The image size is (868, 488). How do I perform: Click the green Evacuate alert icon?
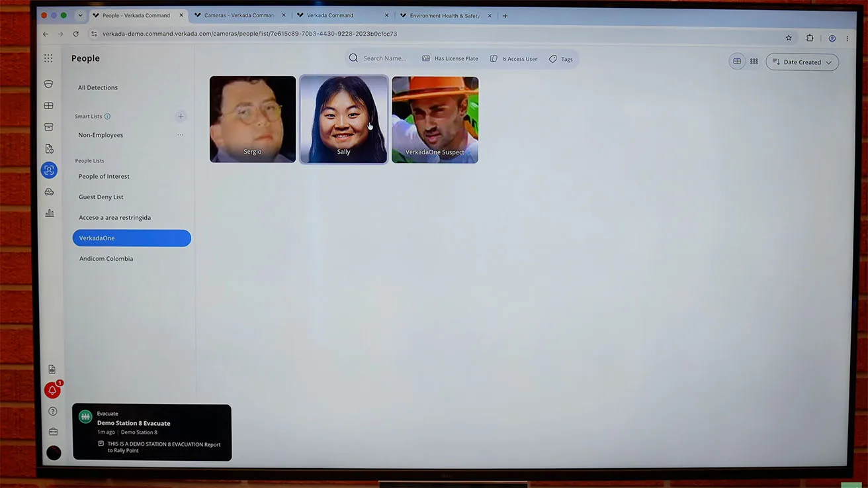[85, 416]
